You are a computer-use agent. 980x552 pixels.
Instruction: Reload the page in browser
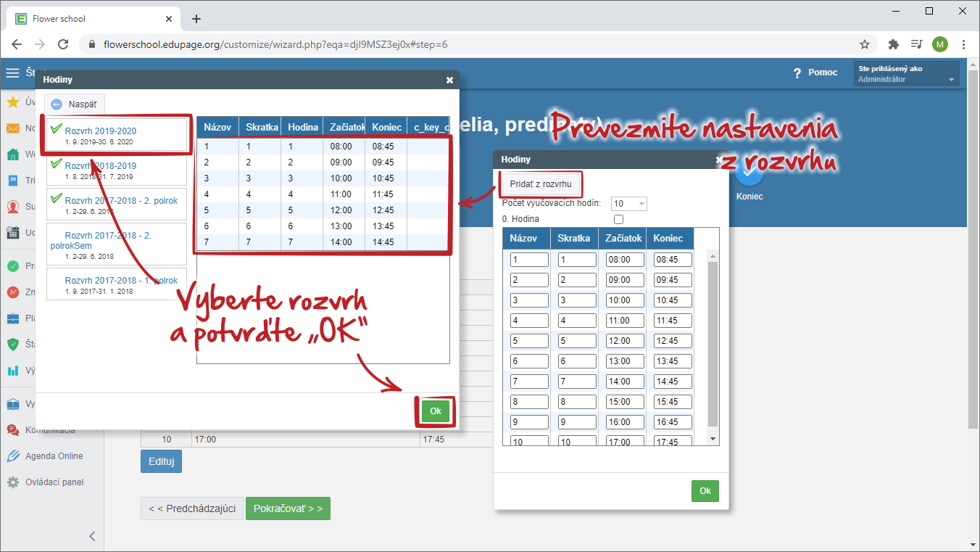63,44
